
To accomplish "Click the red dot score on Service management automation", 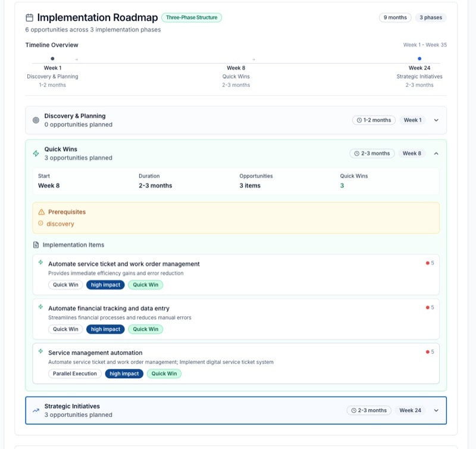I will click(x=427, y=352).
